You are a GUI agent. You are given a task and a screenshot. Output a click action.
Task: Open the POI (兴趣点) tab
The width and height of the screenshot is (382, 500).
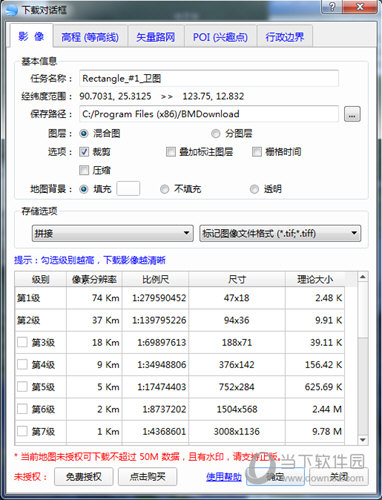(x=220, y=37)
